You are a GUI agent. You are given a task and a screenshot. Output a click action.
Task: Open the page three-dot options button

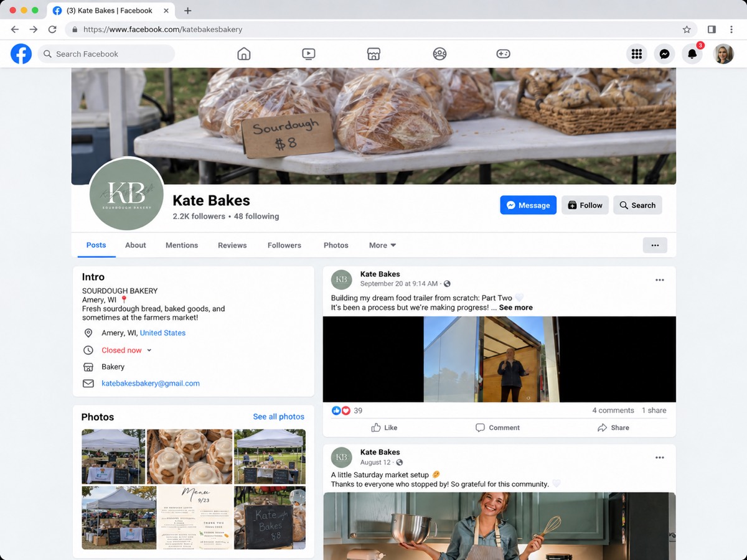655,245
